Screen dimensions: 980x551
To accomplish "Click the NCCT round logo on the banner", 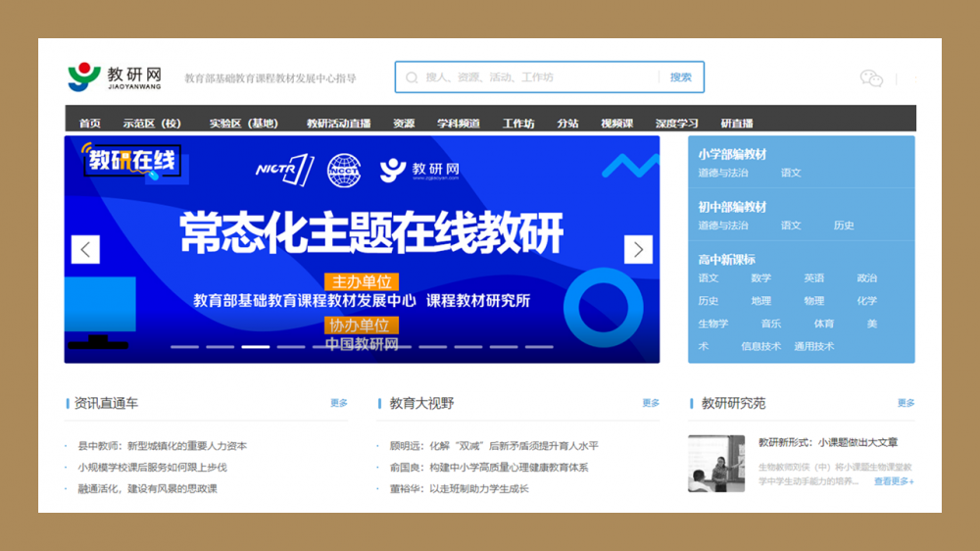I will click(344, 170).
